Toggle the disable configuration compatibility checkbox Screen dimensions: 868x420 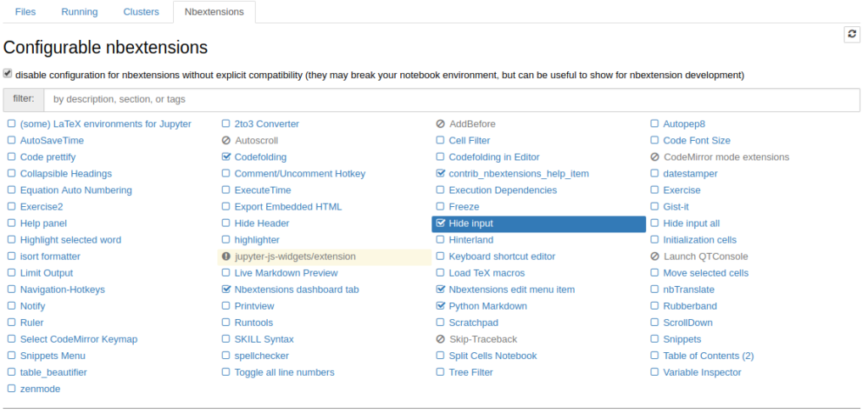pos(7,74)
